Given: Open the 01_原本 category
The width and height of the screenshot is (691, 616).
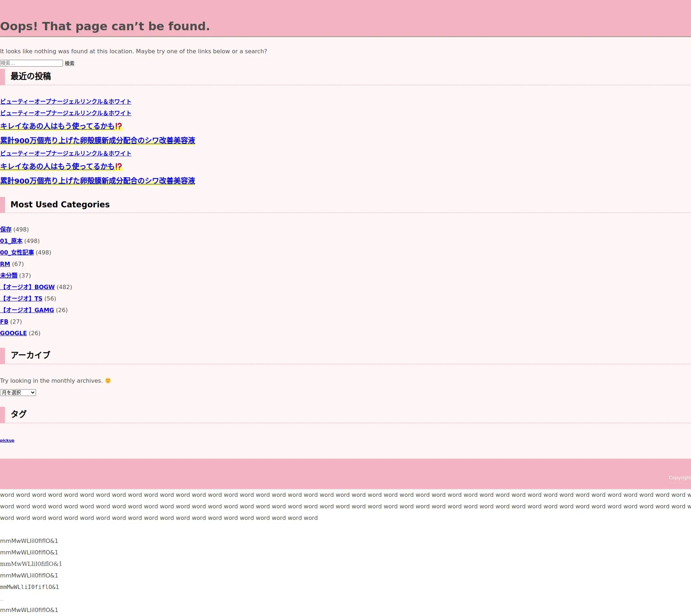Looking at the screenshot, I should point(11,241).
